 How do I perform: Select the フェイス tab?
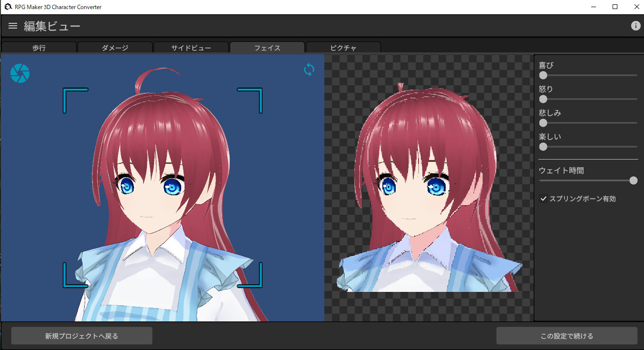pos(267,48)
